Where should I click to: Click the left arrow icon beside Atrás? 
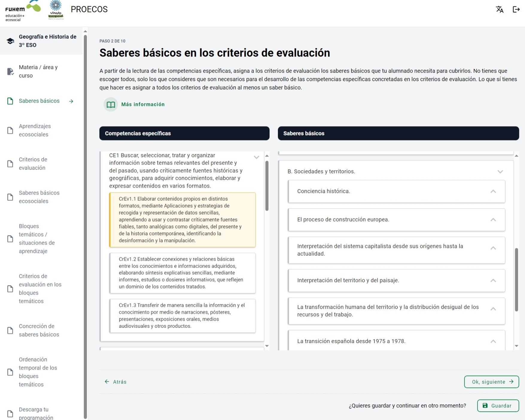[x=107, y=382]
